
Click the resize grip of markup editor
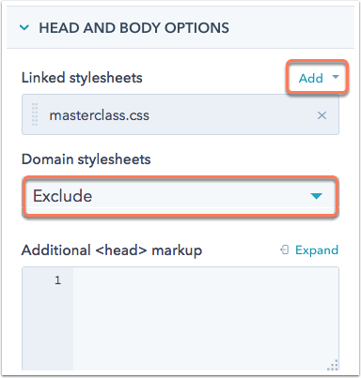coord(333,365)
